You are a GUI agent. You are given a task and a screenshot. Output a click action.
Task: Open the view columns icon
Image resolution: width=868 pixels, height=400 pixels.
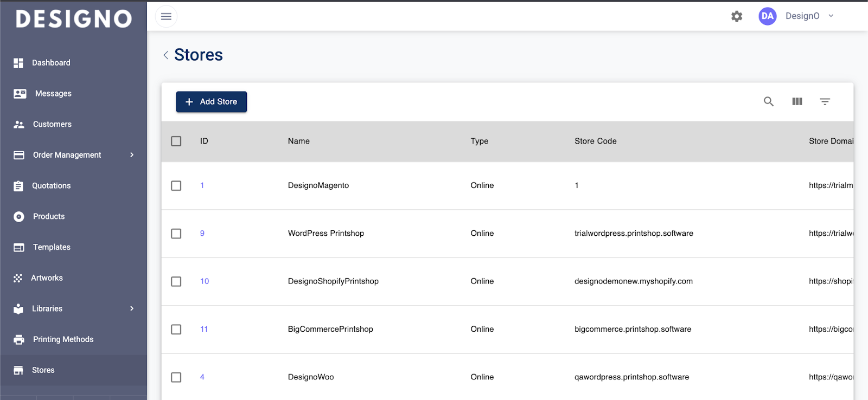796,101
